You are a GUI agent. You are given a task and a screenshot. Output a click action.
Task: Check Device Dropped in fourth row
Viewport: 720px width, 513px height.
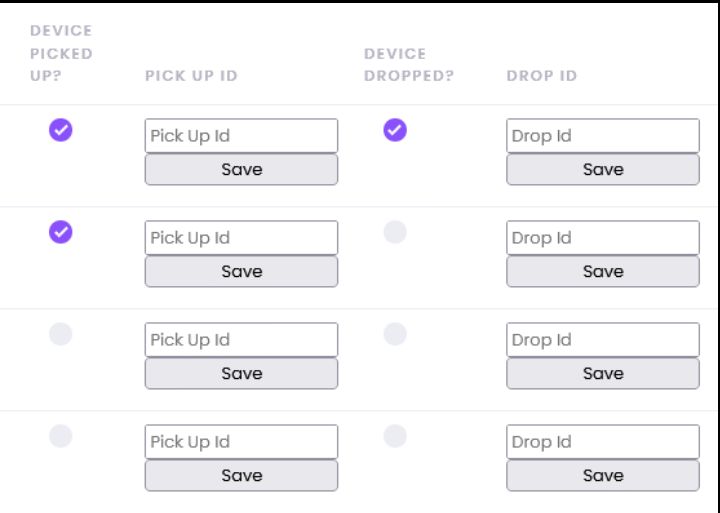395,436
